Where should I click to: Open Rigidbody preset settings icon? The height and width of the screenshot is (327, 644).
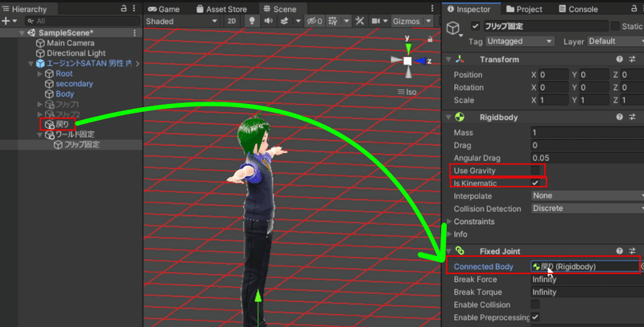point(632,118)
